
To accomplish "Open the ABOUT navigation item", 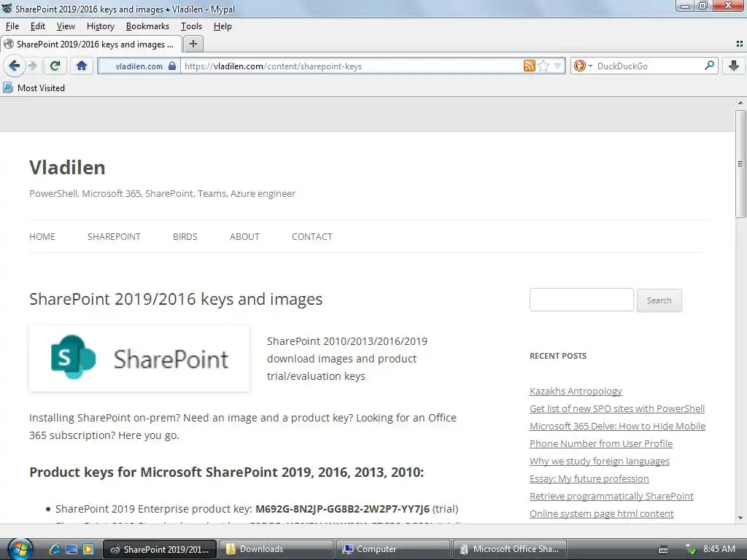I will 244,237.
